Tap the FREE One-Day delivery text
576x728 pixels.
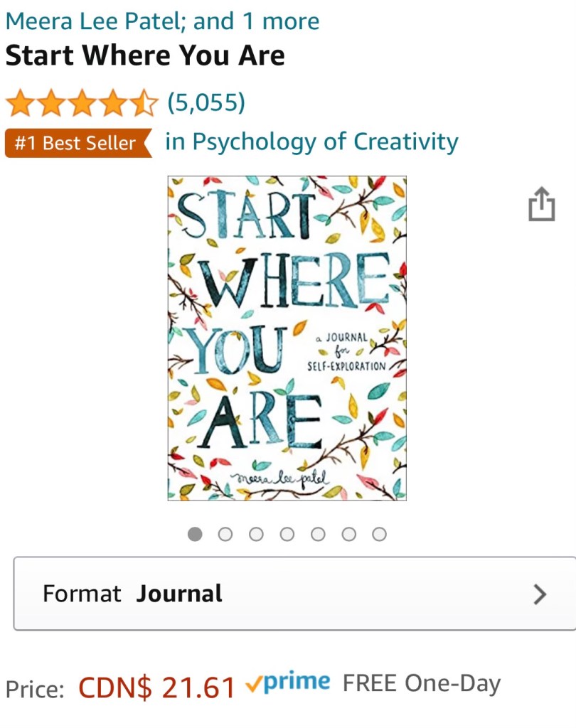(422, 683)
